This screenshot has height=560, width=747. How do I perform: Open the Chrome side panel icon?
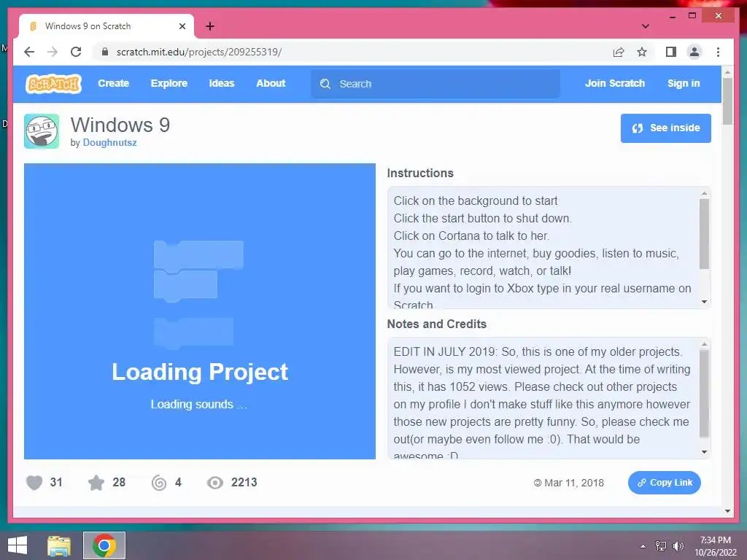671,52
